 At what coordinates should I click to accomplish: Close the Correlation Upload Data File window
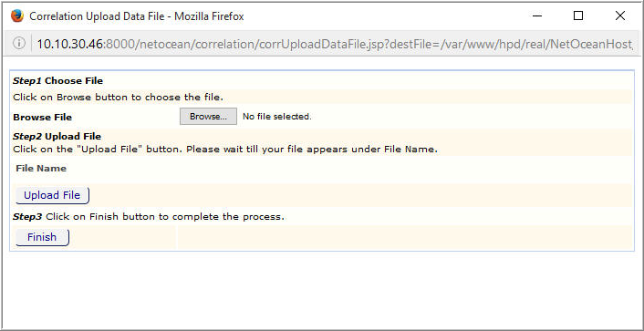(620, 16)
